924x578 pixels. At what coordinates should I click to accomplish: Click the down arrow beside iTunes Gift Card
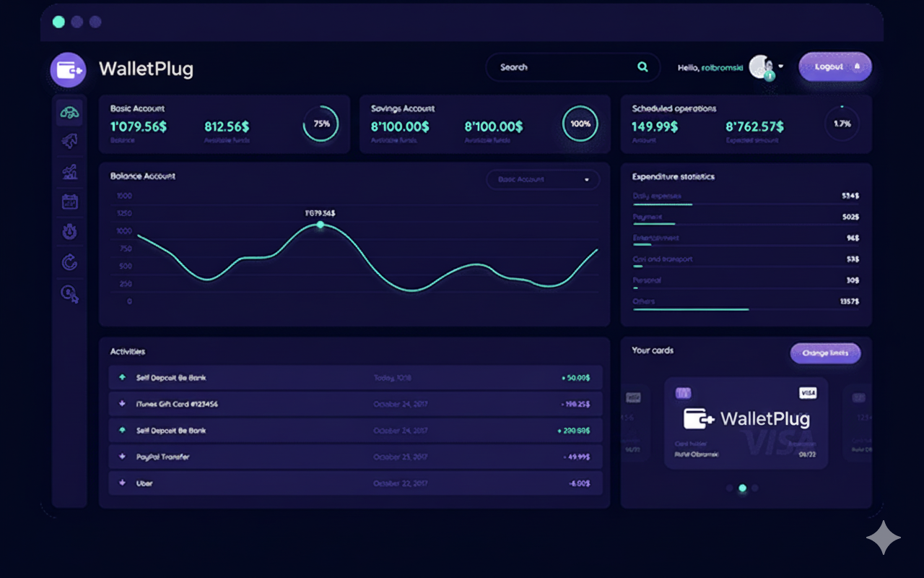[x=122, y=404]
